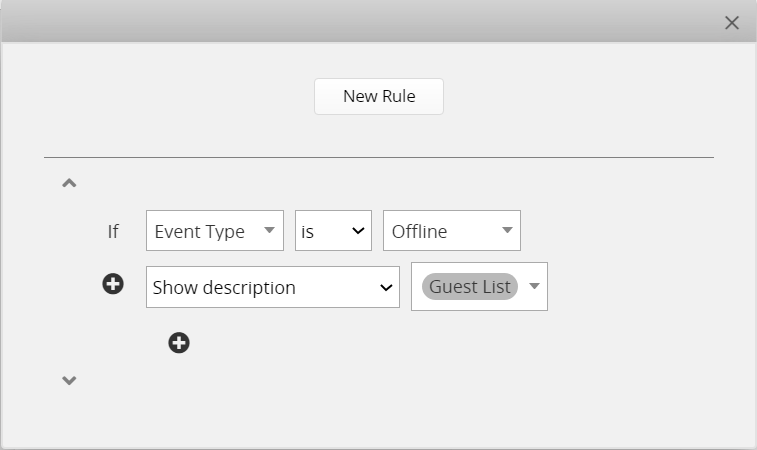Screen dimensions: 757x450
Task: Open the Offline value dropdown
Action: click(452, 230)
